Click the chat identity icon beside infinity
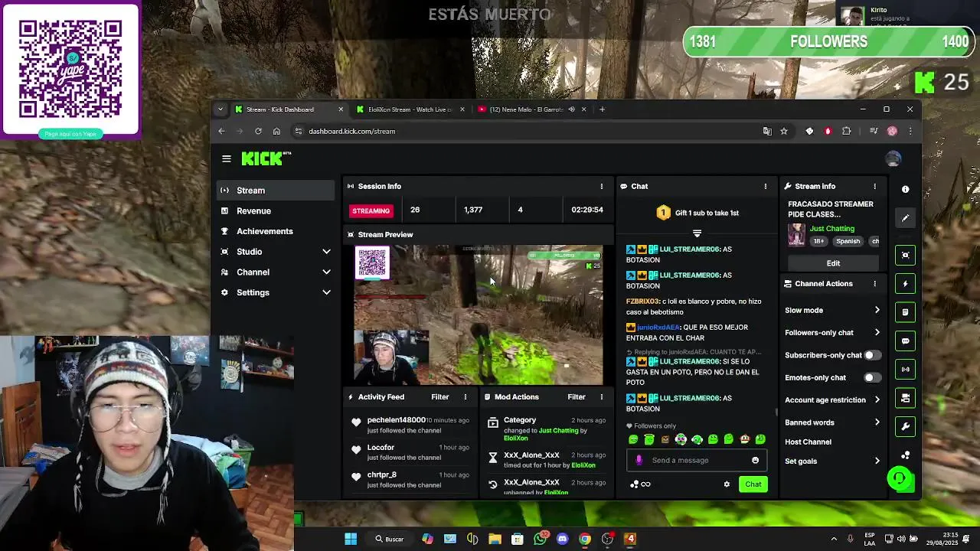The width and height of the screenshot is (980, 551). (634, 484)
